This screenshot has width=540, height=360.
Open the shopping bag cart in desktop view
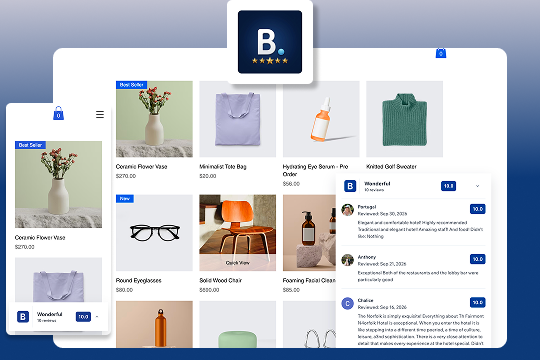point(441,53)
